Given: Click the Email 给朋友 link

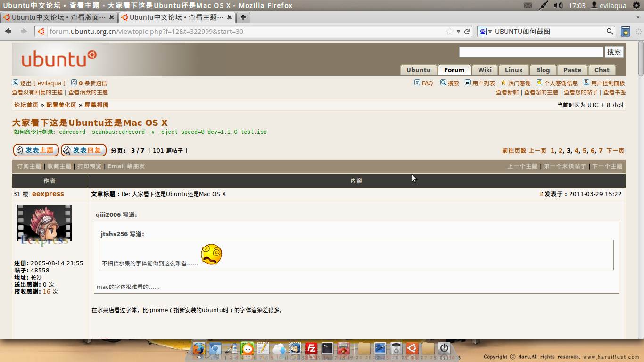Looking at the screenshot, I should pyautogui.click(x=126, y=166).
